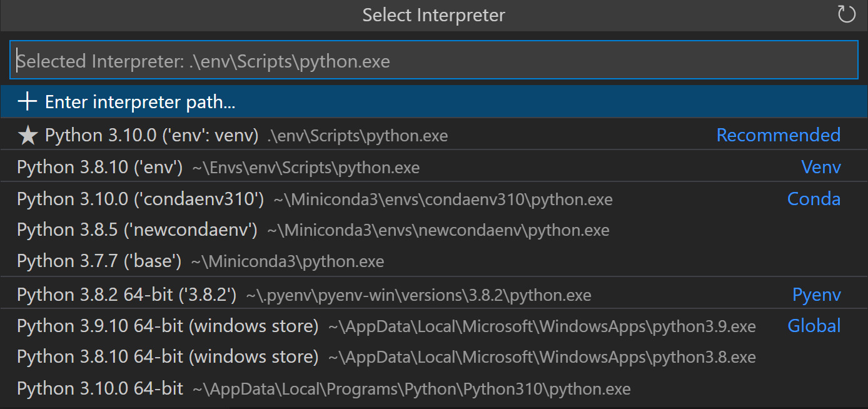Click the Select Interpreter title bar

coord(434,14)
